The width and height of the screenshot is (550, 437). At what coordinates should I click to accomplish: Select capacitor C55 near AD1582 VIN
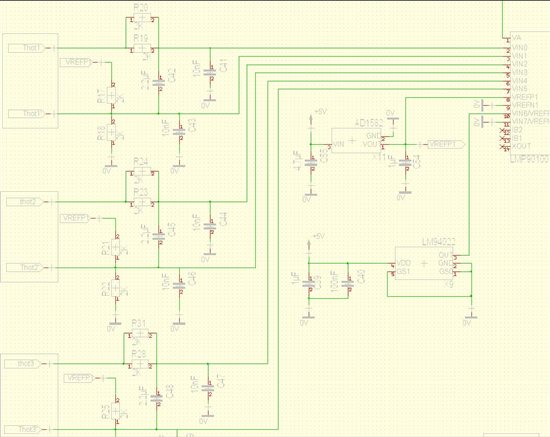pyautogui.click(x=310, y=163)
